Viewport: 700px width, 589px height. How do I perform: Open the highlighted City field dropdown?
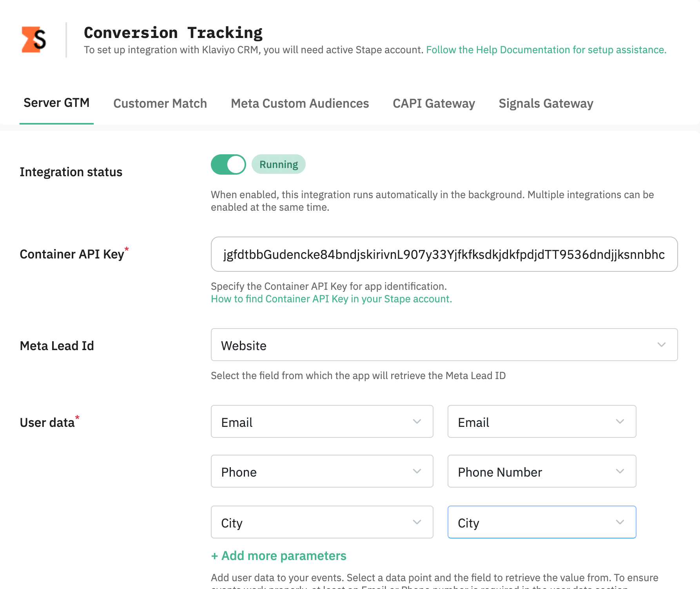(542, 522)
